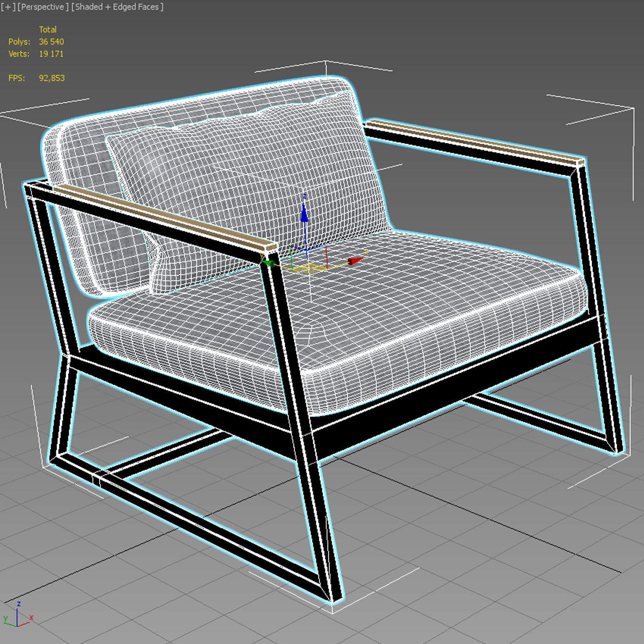This screenshot has height=644, width=644.
Task: Select the wooden pad on the far armrest
Action: (475, 142)
